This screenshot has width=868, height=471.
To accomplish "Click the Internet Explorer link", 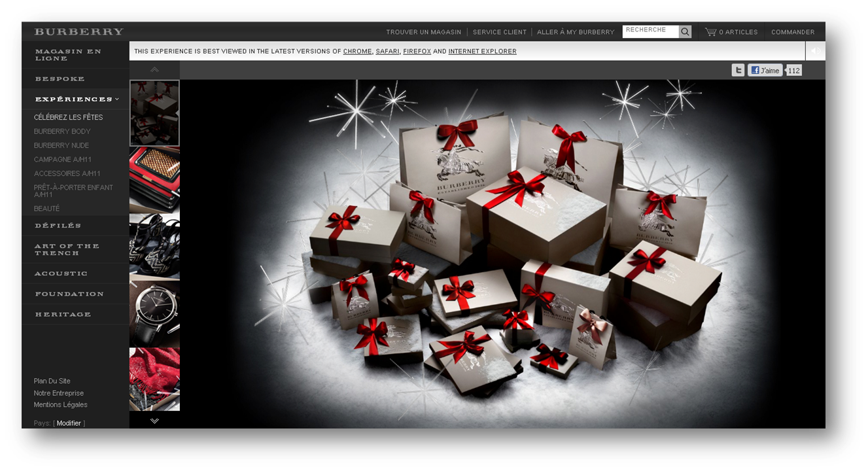I will (482, 51).
